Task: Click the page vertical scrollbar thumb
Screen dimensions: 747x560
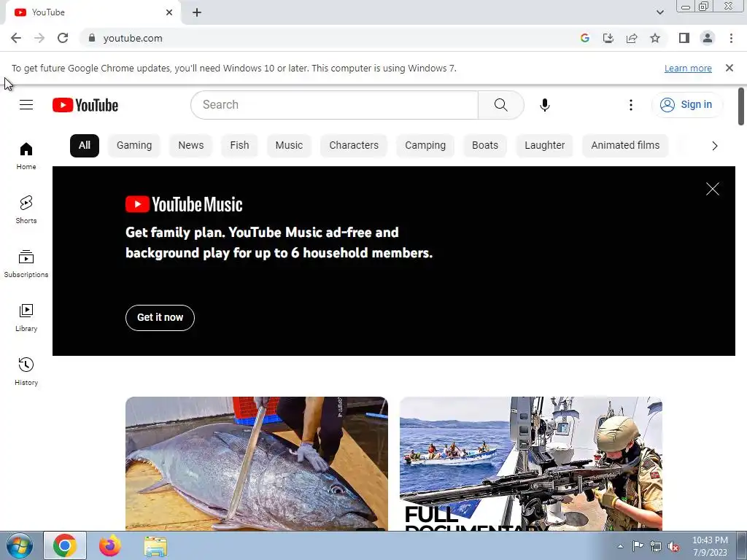Action: [741, 106]
